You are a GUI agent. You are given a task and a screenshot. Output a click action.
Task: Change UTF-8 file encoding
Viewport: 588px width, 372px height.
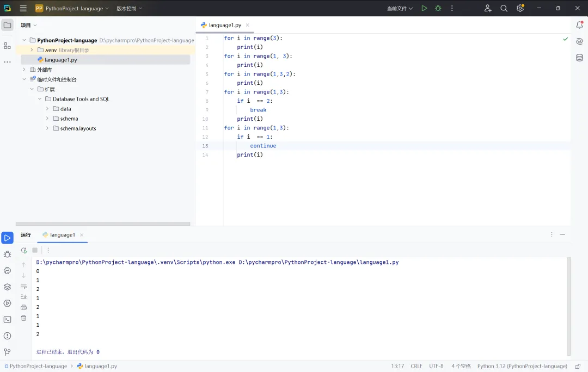click(x=436, y=366)
